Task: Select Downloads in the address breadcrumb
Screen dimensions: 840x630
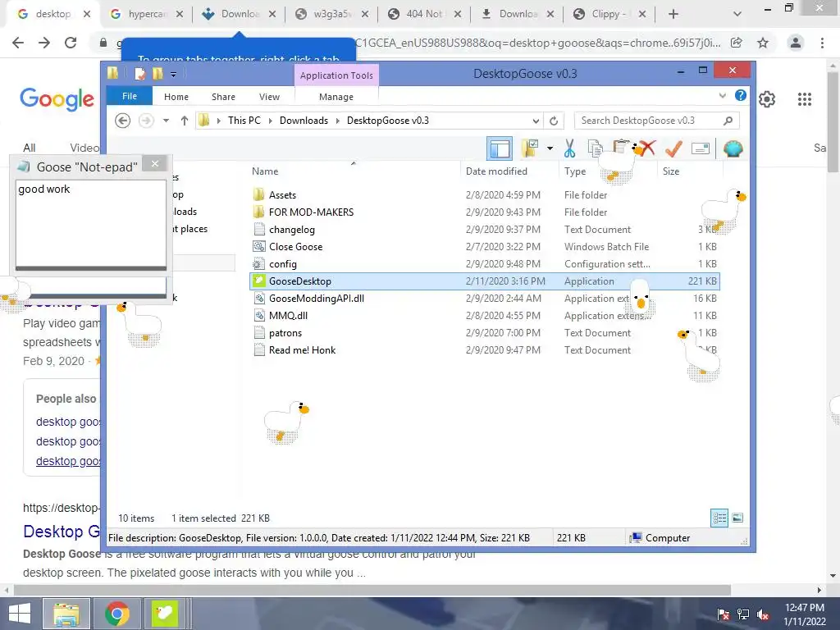Action: tap(304, 121)
